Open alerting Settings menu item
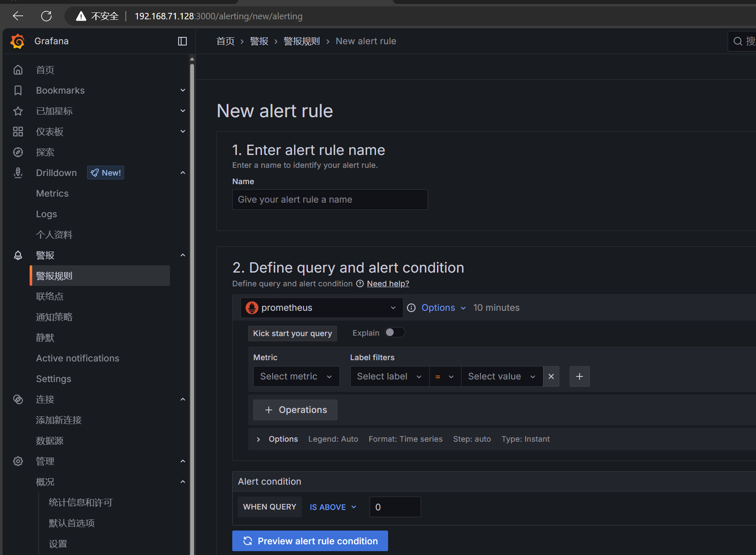756x555 pixels. click(x=54, y=379)
